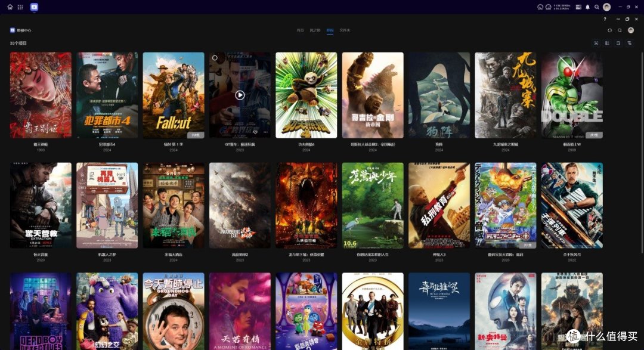The height and width of the screenshot is (350, 644).
Task: Open the 天若有情 poster
Action: tap(240, 311)
